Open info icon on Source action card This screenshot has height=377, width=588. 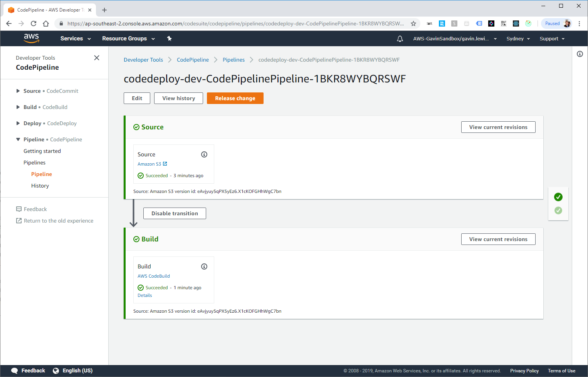[x=204, y=154]
